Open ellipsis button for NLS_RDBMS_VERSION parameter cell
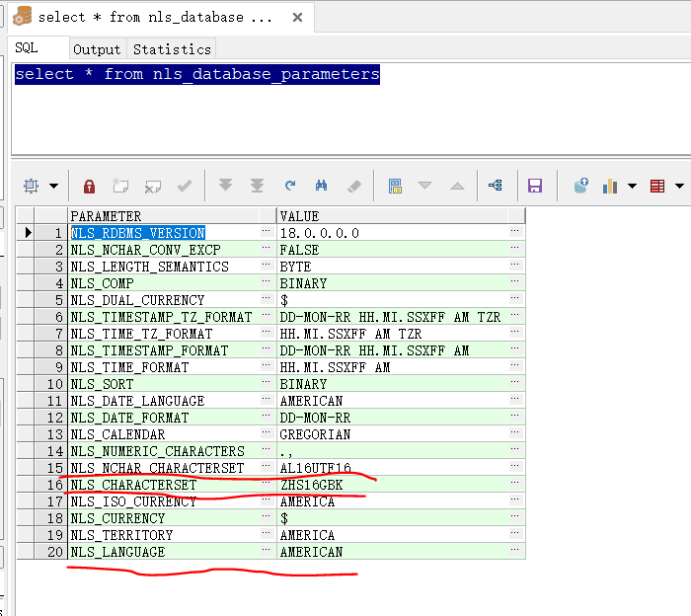This screenshot has width=691, height=616. click(x=266, y=231)
